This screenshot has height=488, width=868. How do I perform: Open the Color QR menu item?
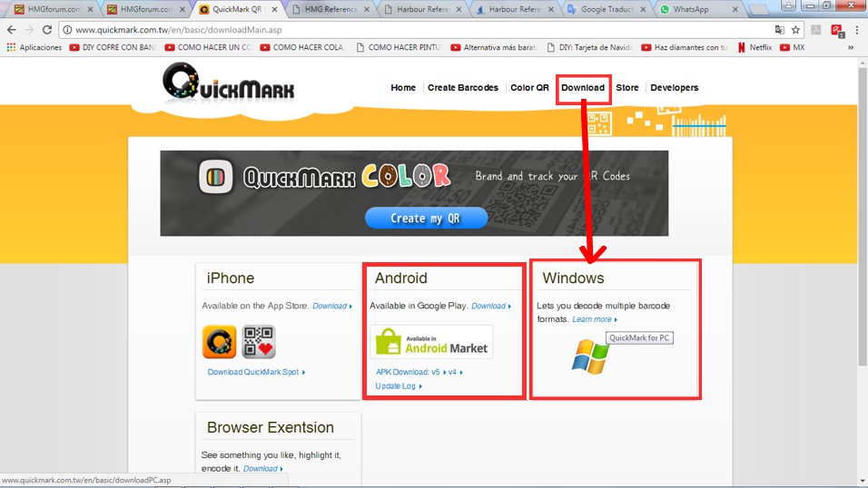click(x=529, y=87)
